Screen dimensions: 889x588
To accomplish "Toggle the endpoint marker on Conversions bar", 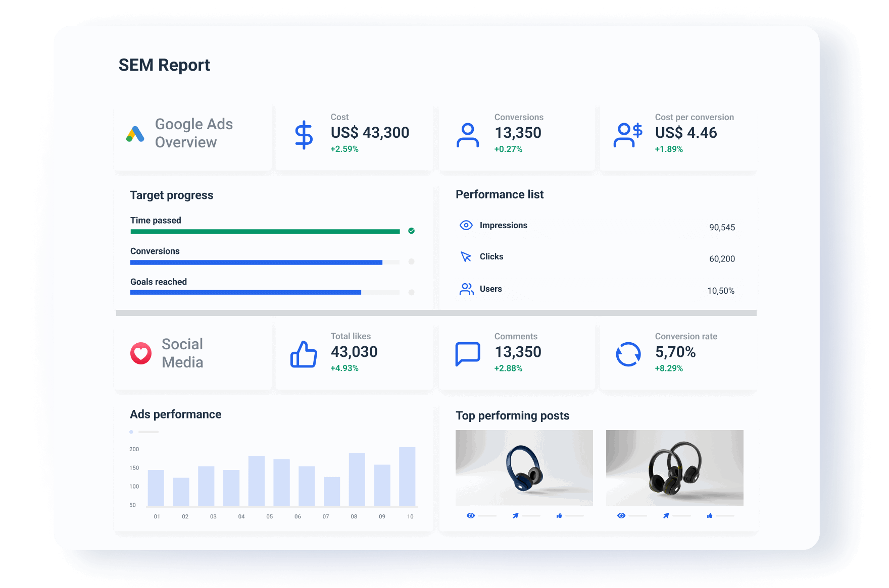I will [410, 262].
